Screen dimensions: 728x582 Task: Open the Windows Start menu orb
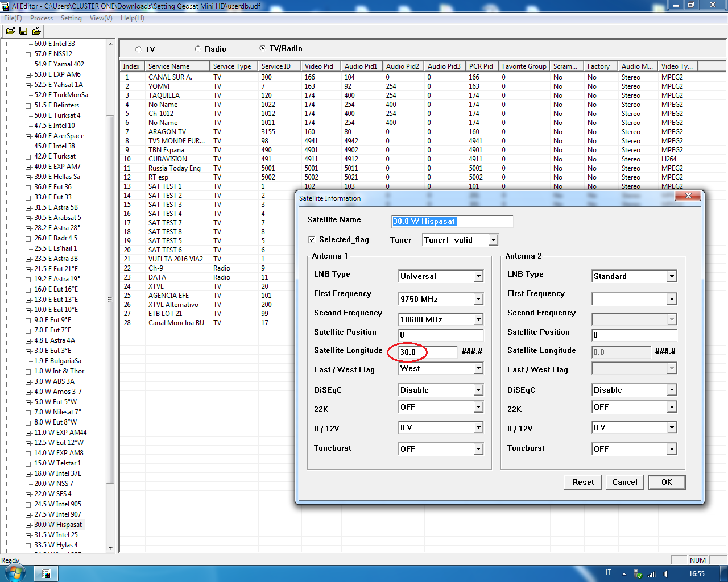(15, 573)
